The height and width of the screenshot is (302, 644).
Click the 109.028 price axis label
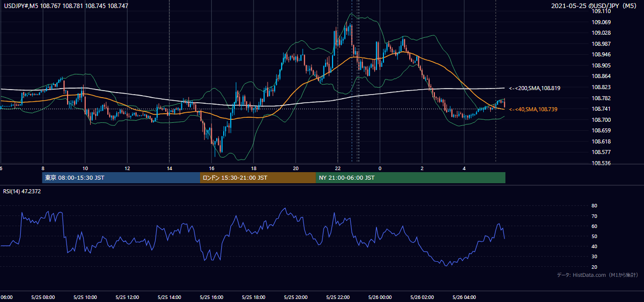pos(602,33)
